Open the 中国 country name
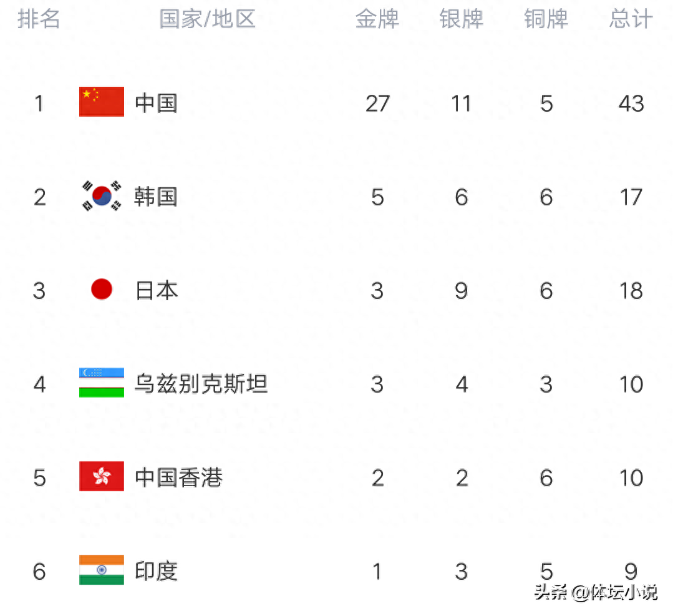673x616 pixels. pos(156,104)
